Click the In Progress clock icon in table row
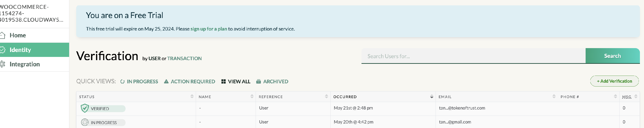644x128 pixels. click(x=85, y=122)
